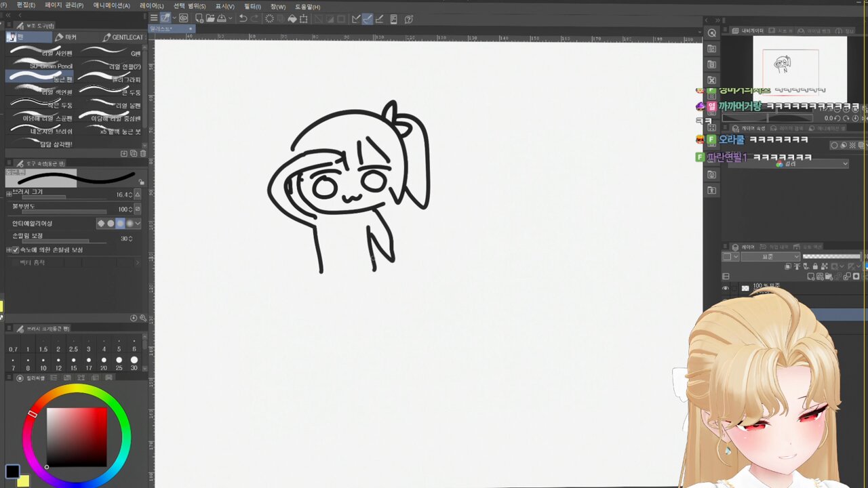Switch to the 마커 sub tool tab

point(66,37)
